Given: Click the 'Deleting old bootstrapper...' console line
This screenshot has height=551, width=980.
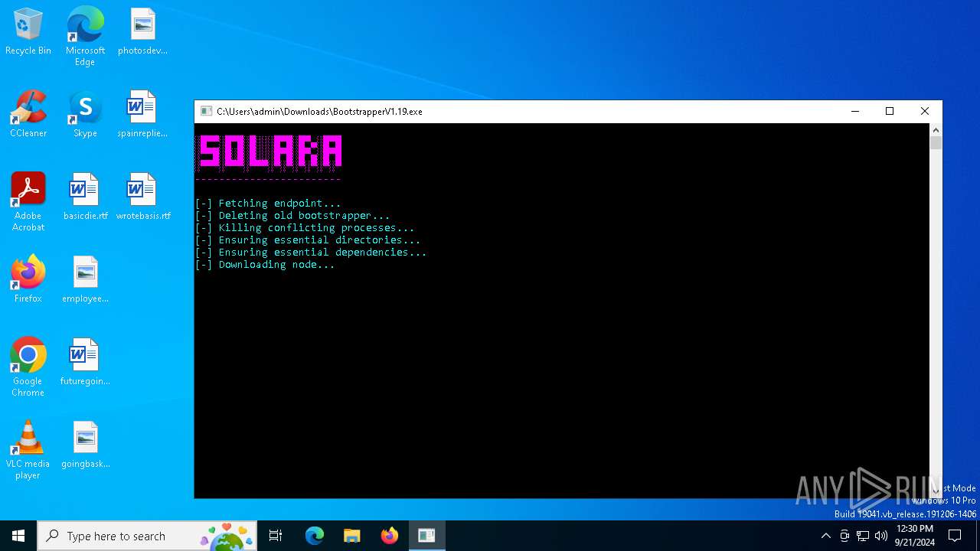Looking at the screenshot, I should pos(292,216).
